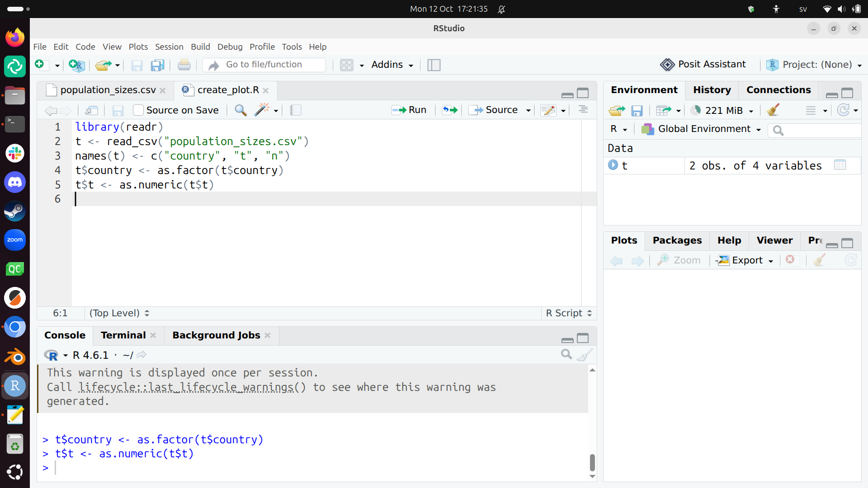Open the 221 MiB memory usage dropdown

[x=722, y=110]
